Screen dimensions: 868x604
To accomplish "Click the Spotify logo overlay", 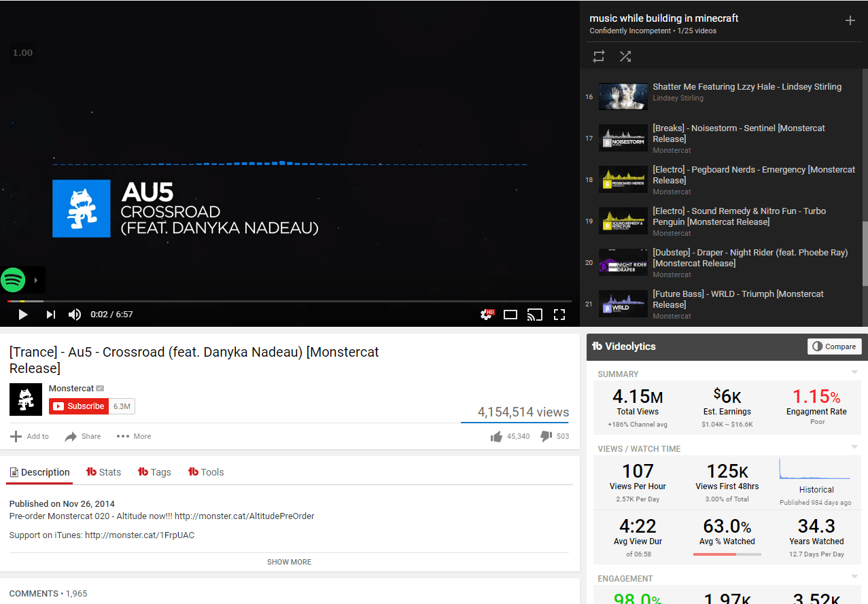I will (x=13, y=279).
